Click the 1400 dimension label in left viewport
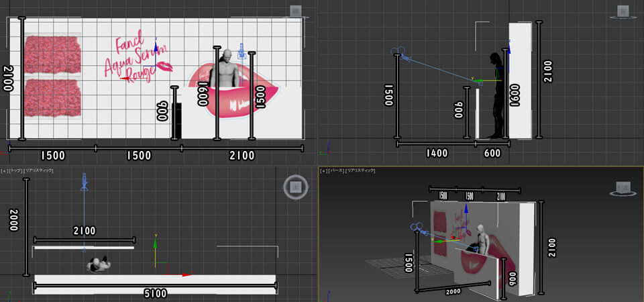 tap(437, 153)
